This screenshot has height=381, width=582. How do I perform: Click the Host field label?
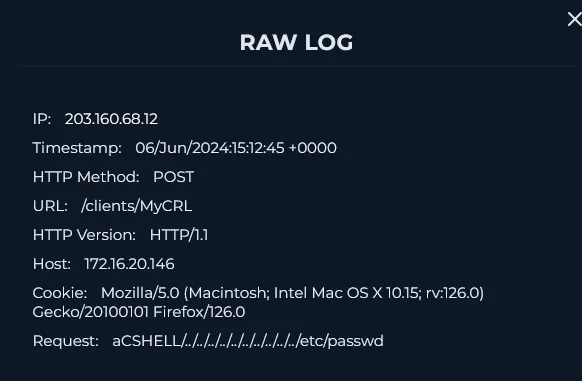click(x=52, y=264)
